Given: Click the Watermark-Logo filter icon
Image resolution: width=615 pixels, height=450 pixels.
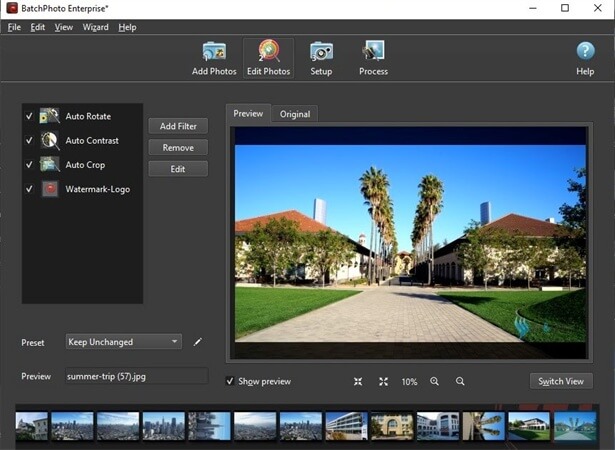Looking at the screenshot, I should pyautogui.click(x=50, y=189).
